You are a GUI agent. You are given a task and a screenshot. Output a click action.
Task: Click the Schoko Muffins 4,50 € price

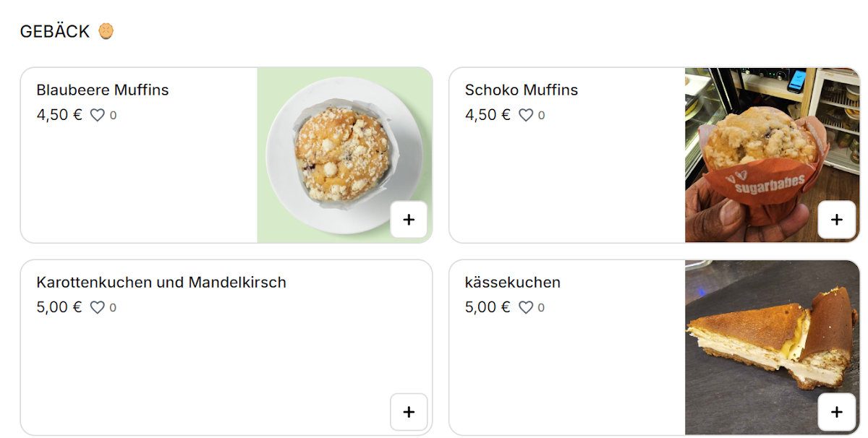[x=488, y=115]
